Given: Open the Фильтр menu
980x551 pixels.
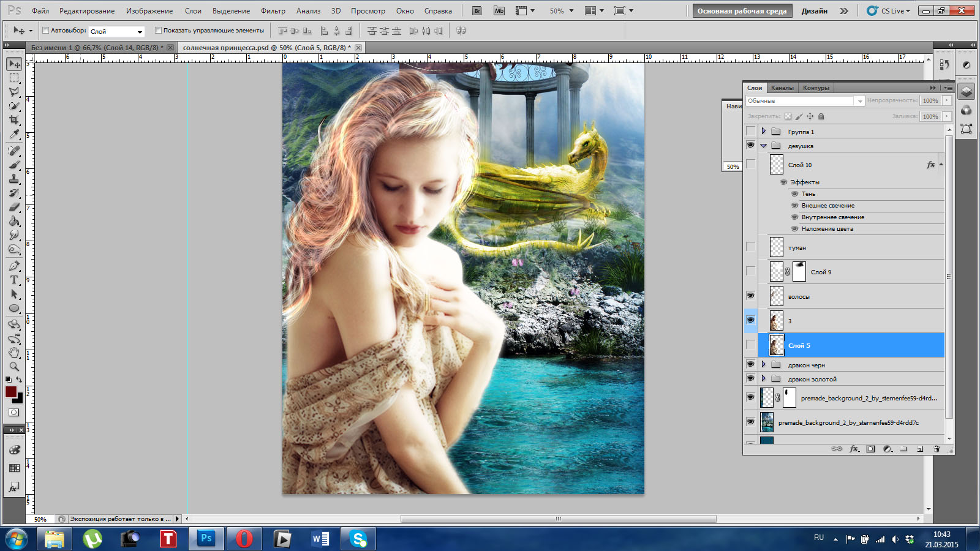Looking at the screenshot, I should [273, 11].
